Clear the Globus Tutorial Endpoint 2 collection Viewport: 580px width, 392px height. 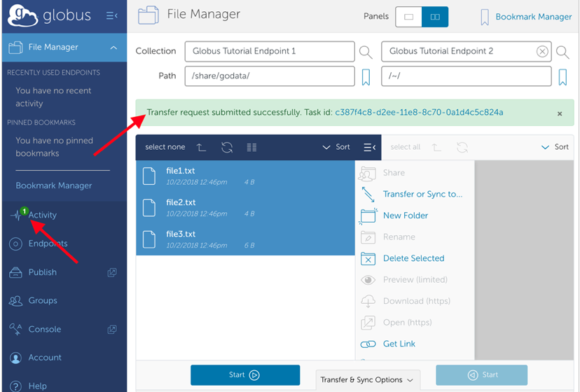pyautogui.click(x=542, y=51)
